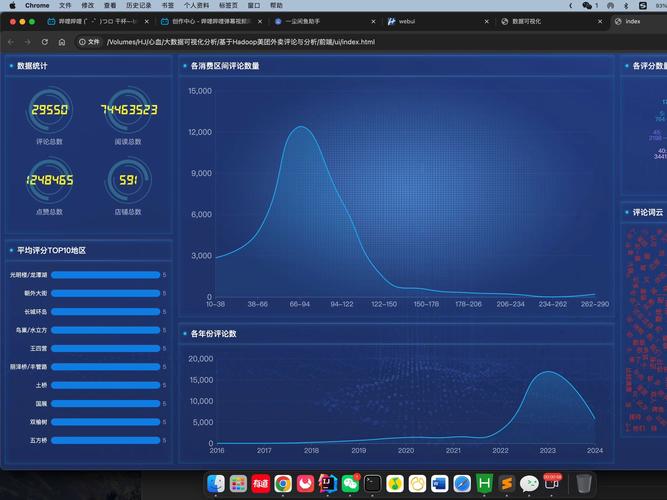Image resolution: width=667 pixels, height=500 pixels.
Task: Click the 评论总数 gauge showing 29550
Action: tap(49, 111)
